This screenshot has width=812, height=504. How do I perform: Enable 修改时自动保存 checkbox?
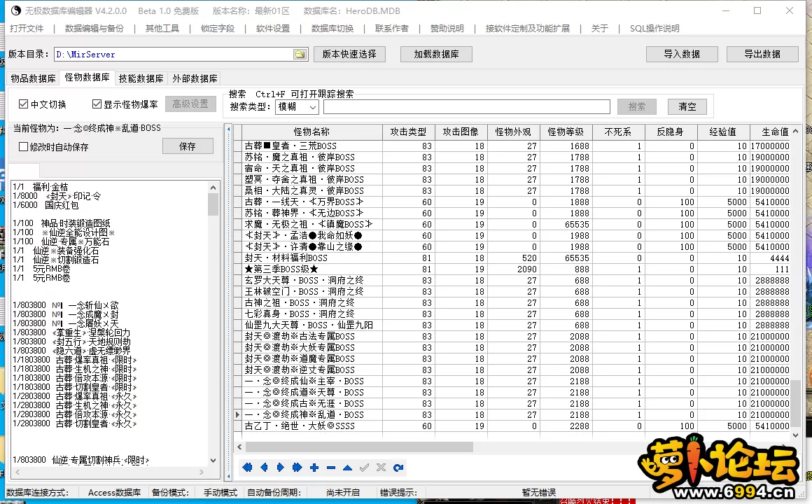(x=23, y=147)
